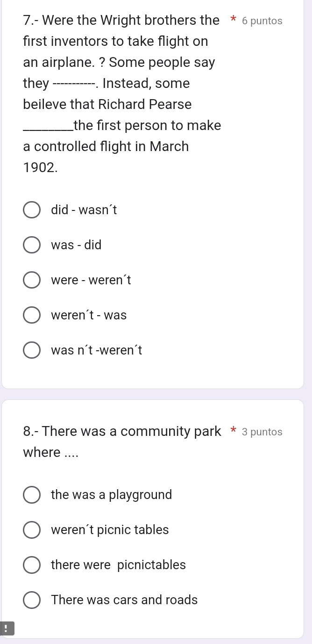This screenshot has width=312, height=644.
Task: Click the 'weren´t - was' label text
Action: click(89, 315)
